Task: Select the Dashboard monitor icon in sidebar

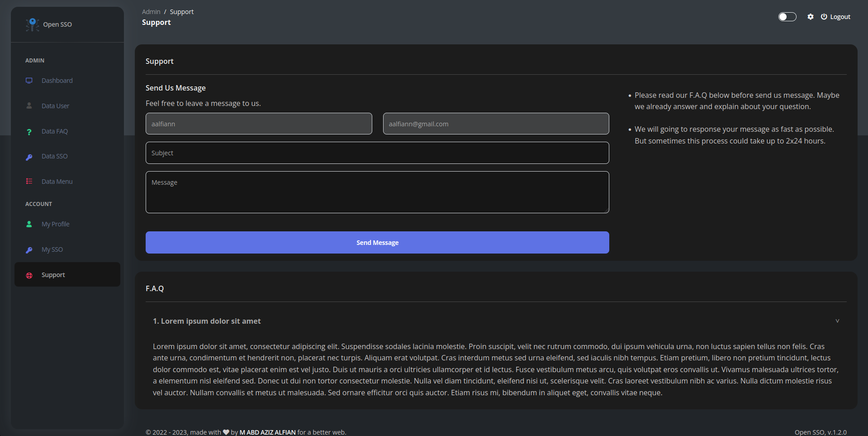Action: click(29, 80)
